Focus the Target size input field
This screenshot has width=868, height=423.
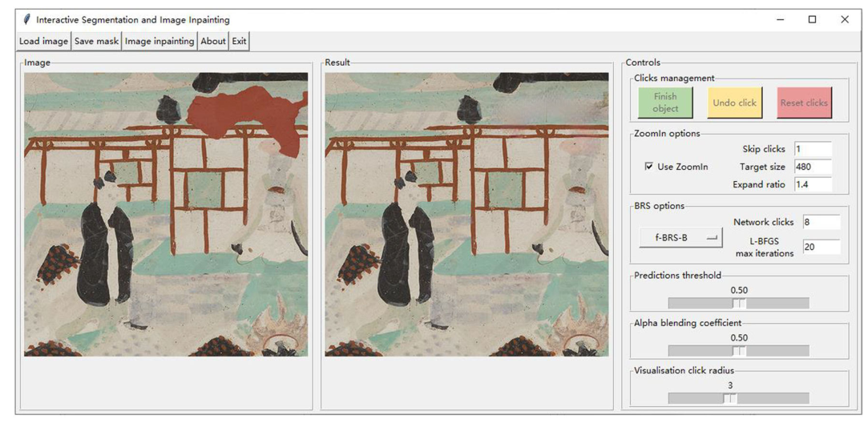(x=812, y=167)
